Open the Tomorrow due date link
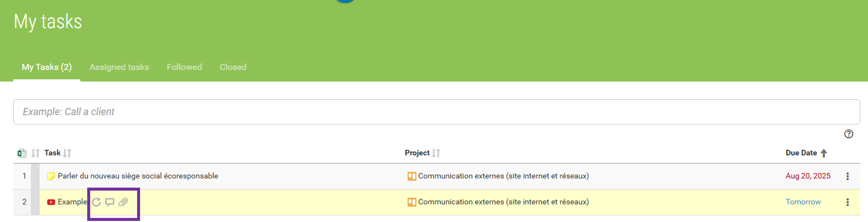Screen dimensions: 868x222 click(803, 202)
